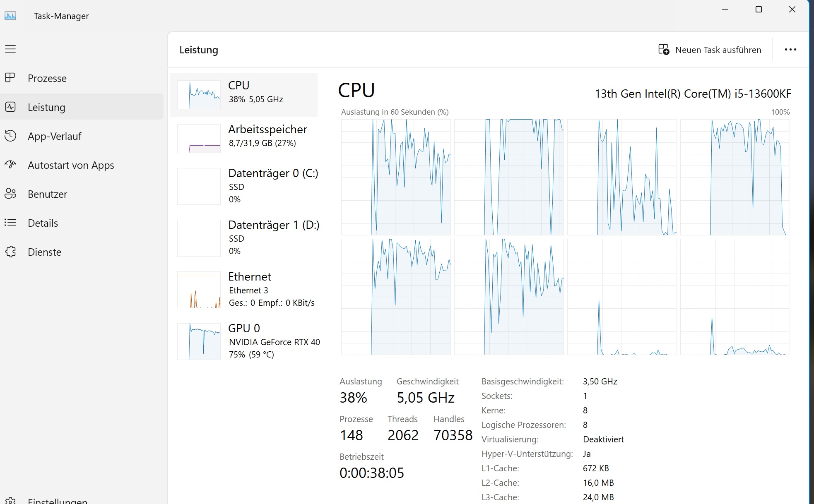This screenshot has height=504, width=814.
Task: Open the three-dot more options menu
Action: [x=790, y=50]
